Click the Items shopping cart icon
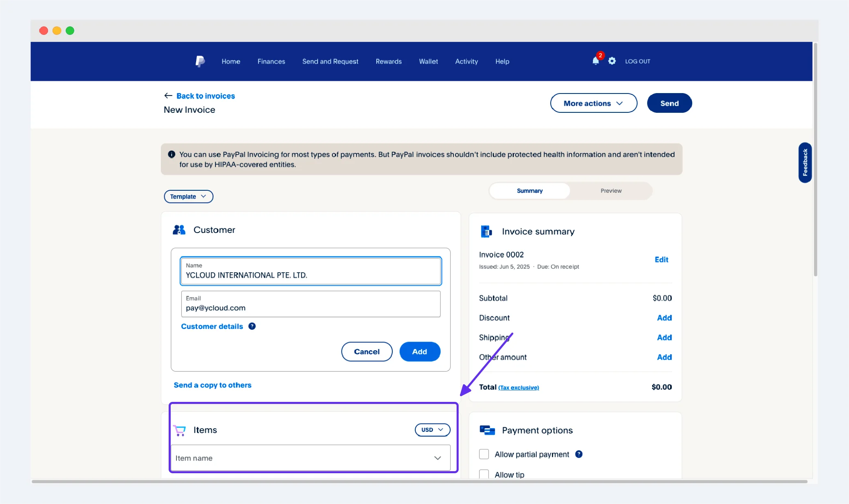 tap(179, 430)
